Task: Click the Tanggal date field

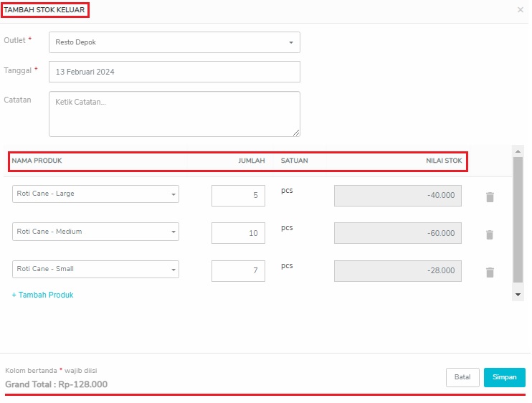Action: 174,72
